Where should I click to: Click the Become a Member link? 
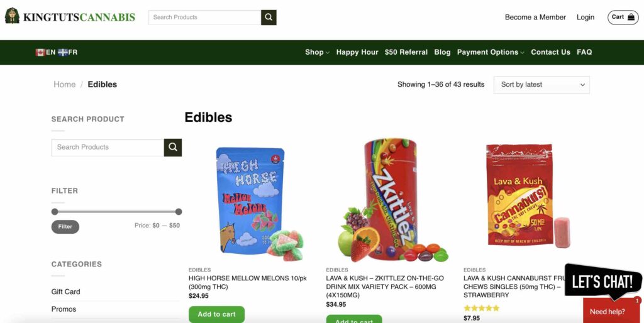[535, 17]
